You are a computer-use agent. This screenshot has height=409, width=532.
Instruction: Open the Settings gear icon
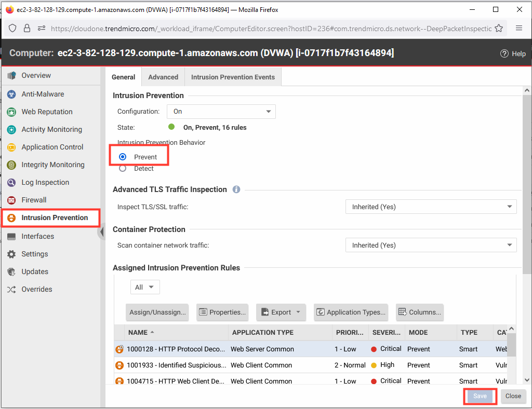coord(11,254)
